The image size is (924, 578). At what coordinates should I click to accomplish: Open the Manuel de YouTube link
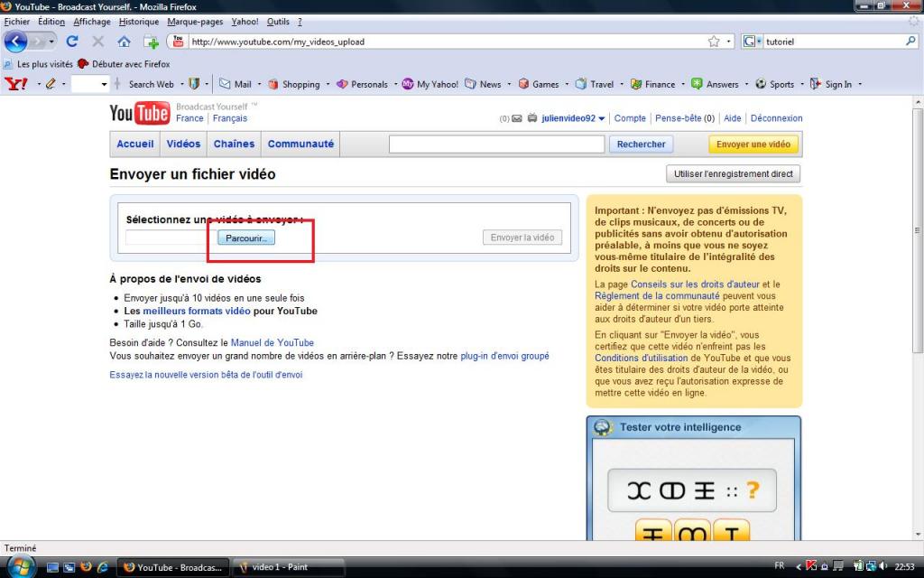pyautogui.click(x=273, y=342)
